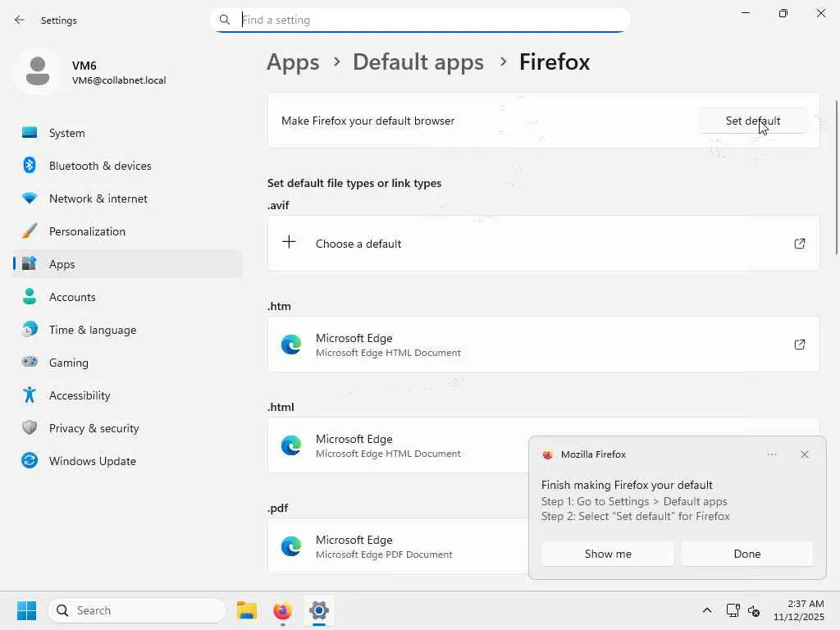Go to Personalization settings
Viewport: 840px width, 630px height.
point(87,231)
